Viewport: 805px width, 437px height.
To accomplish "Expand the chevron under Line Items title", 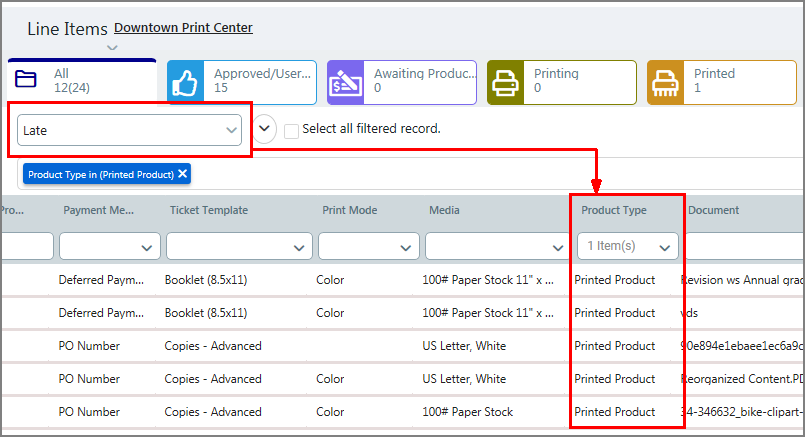I will pyautogui.click(x=113, y=47).
